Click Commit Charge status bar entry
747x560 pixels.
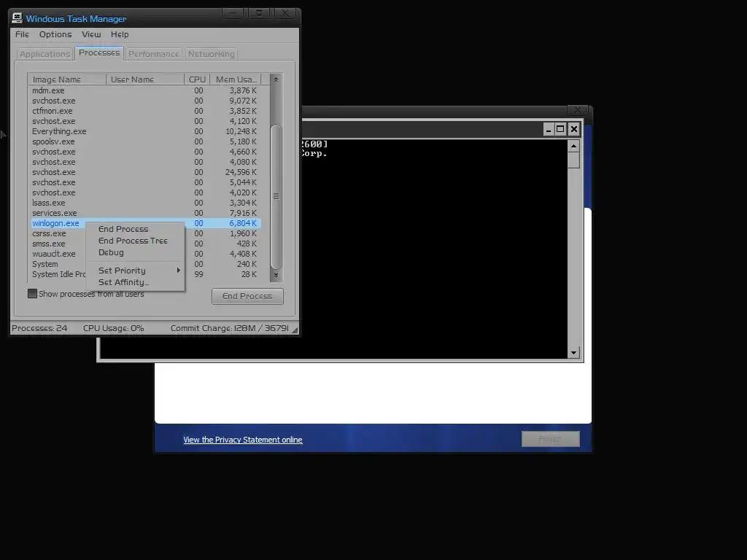click(x=230, y=328)
